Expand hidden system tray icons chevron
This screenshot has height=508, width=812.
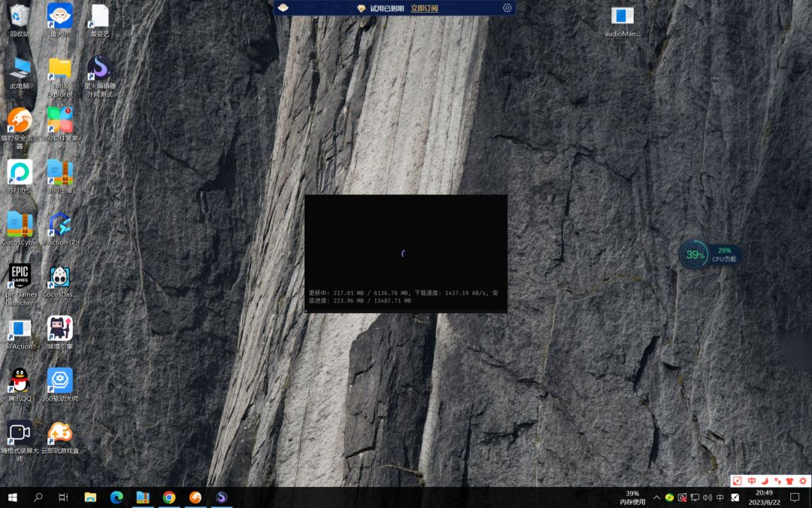tap(656, 497)
